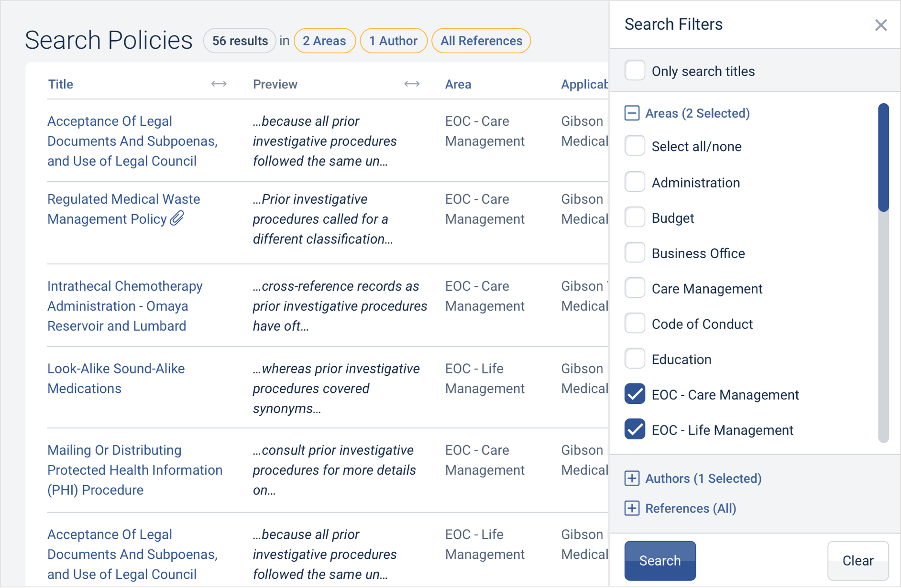Click preview text '...cross-reference records as prior'

pyautogui.click(x=340, y=306)
